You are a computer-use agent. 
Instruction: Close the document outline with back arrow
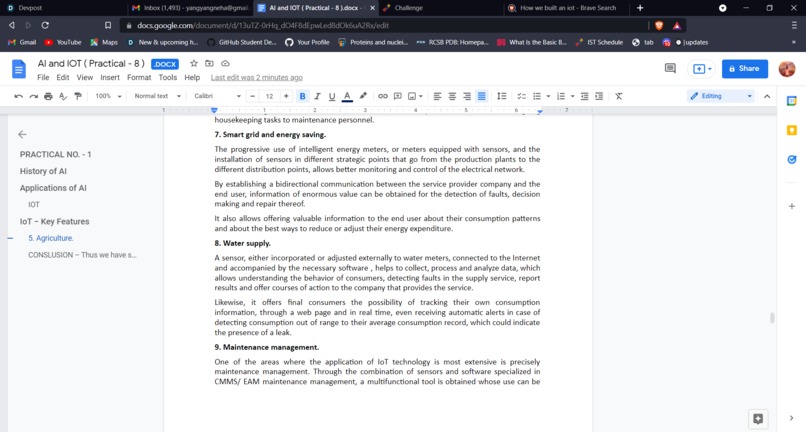coord(22,134)
